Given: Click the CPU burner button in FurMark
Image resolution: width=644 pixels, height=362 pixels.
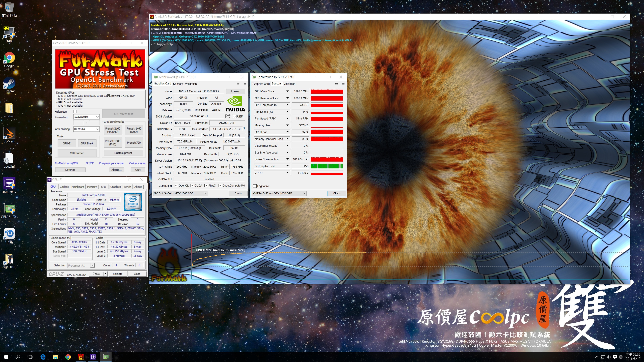Looking at the screenshot, I should [77, 153].
